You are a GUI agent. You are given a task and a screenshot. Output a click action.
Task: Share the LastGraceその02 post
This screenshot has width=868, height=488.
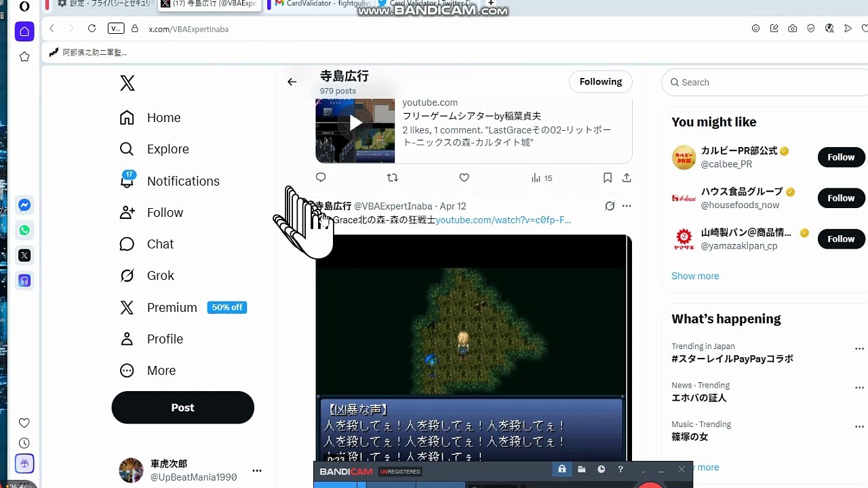[x=627, y=178]
